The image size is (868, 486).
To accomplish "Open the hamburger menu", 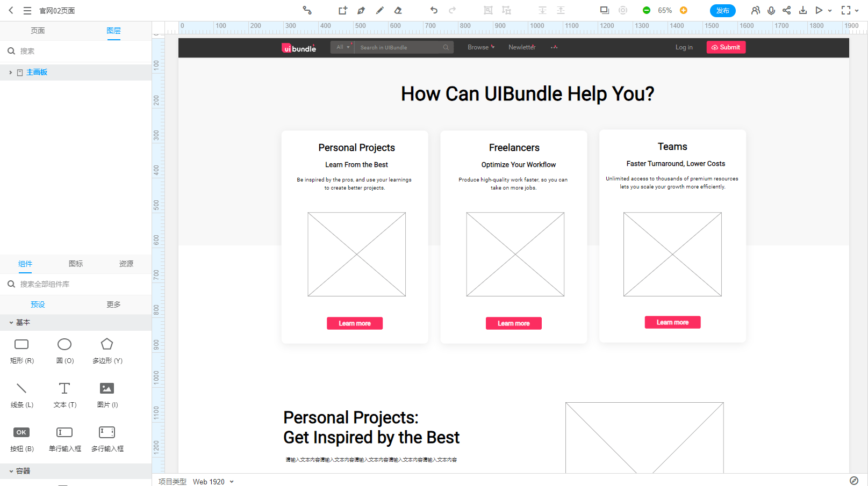I will coord(27,10).
